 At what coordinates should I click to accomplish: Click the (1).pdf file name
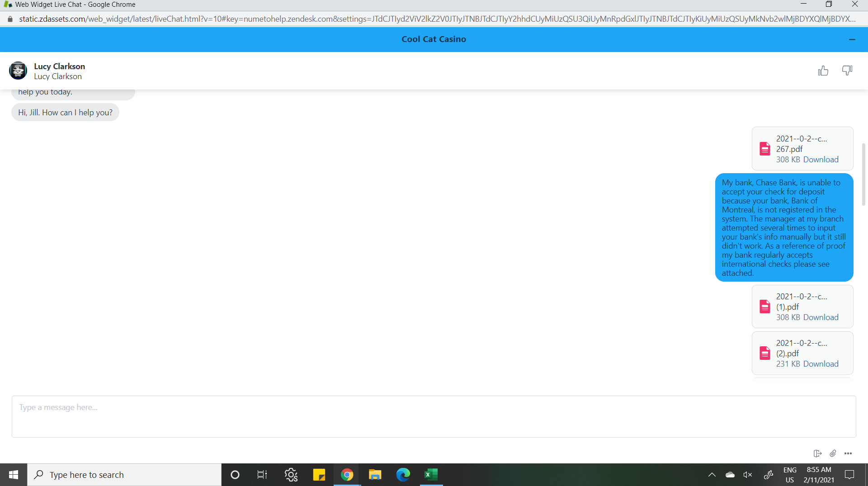(802, 302)
